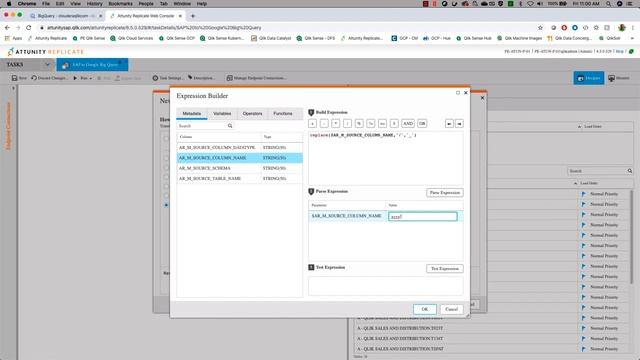This screenshot has height=360, width=640.
Task: Click the redo arrow above expression box
Action: click(459, 123)
